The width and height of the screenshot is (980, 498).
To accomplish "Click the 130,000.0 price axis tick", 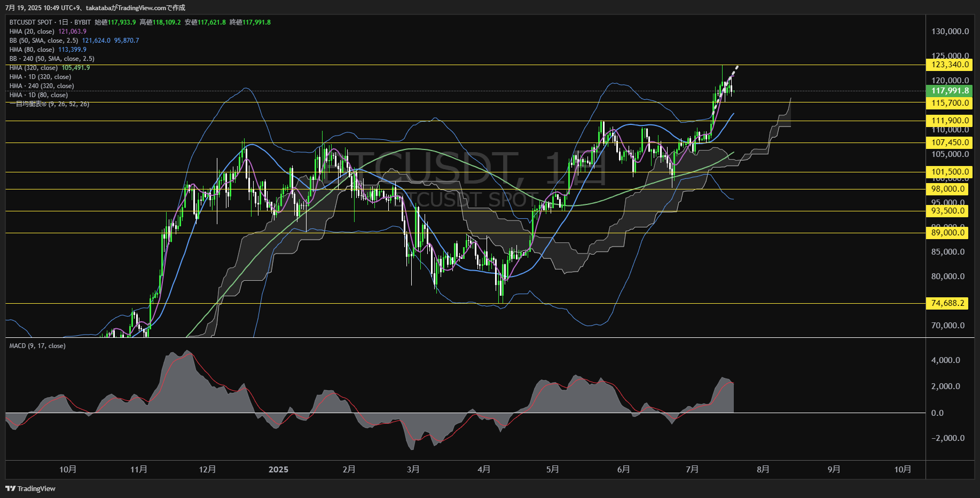I will pos(950,31).
